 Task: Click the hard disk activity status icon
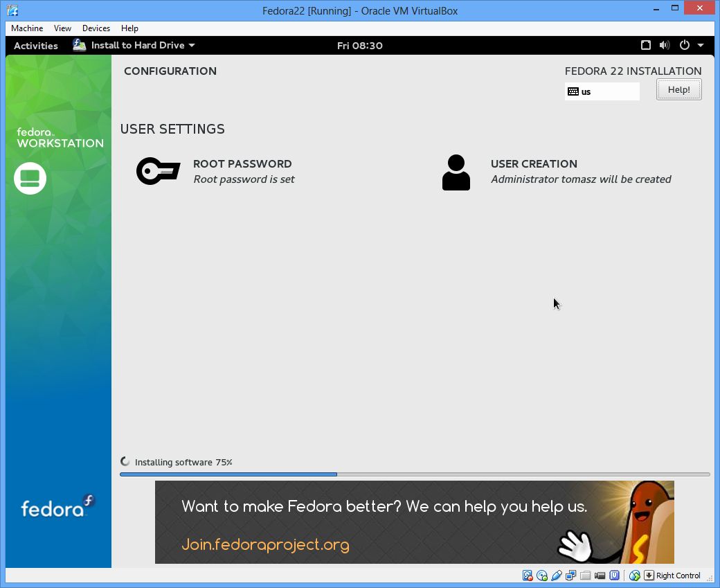[x=528, y=575]
